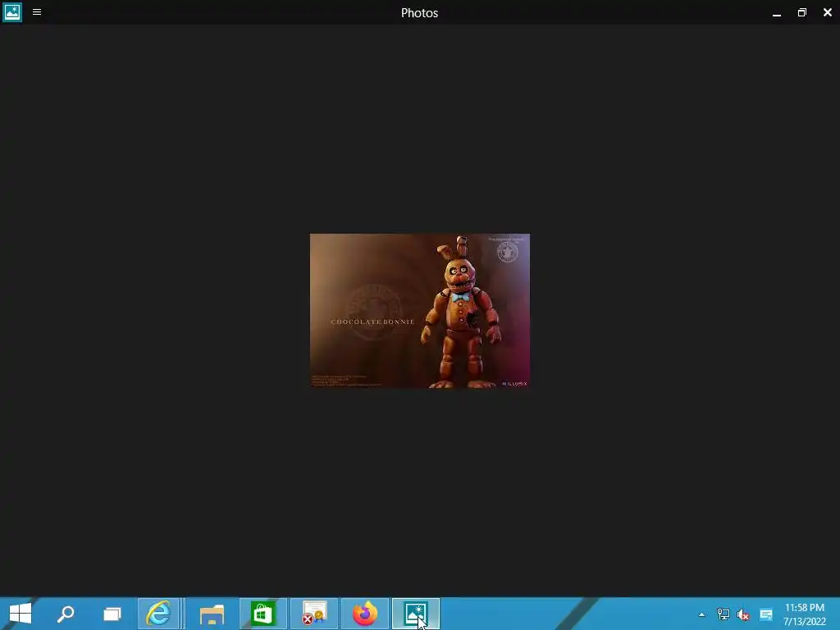The height and width of the screenshot is (630, 840).
Task: Open the Windows Start menu
Action: [x=21, y=614]
